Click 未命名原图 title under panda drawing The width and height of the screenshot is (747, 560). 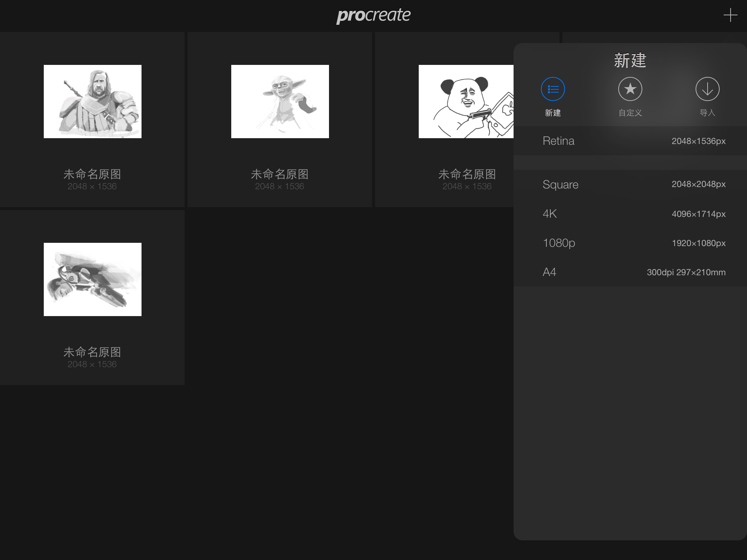[x=467, y=174]
